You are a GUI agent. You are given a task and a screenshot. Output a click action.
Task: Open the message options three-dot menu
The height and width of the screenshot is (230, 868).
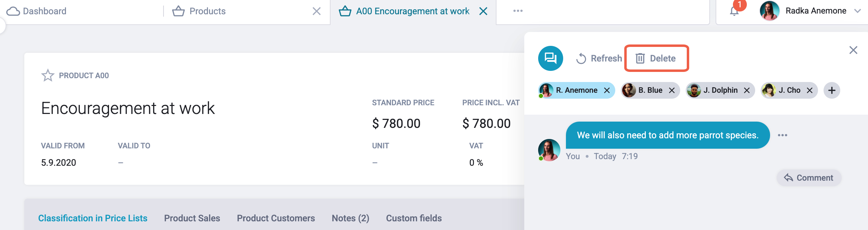tap(783, 135)
